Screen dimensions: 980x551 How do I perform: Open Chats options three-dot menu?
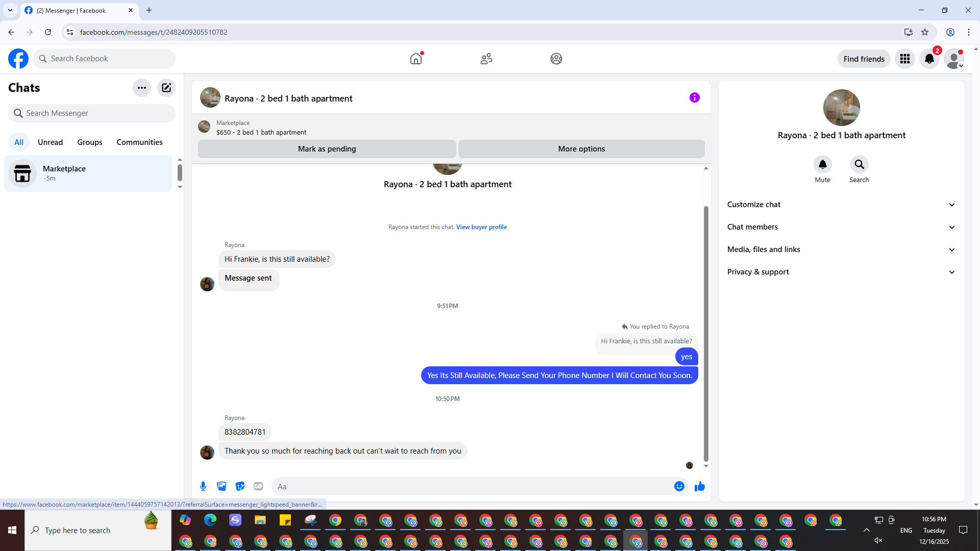click(142, 88)
